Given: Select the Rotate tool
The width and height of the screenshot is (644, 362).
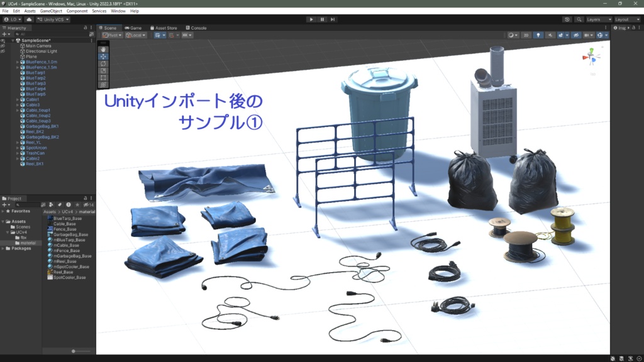Looking at the screenshot, I should [103, 63].
